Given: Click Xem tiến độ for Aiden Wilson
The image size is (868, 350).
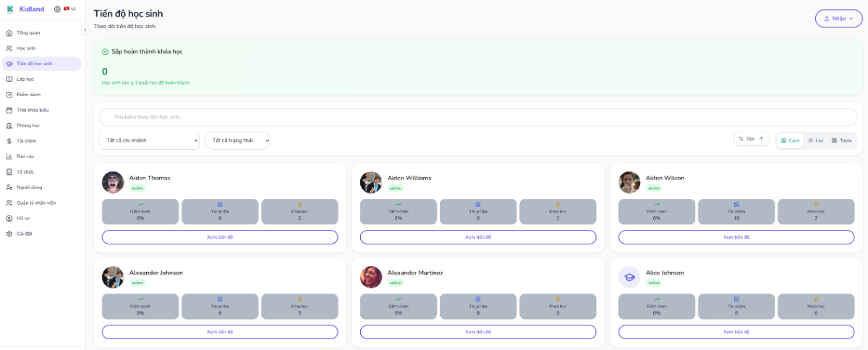Looking at the screenshot, I should click(x=736, y=237).
